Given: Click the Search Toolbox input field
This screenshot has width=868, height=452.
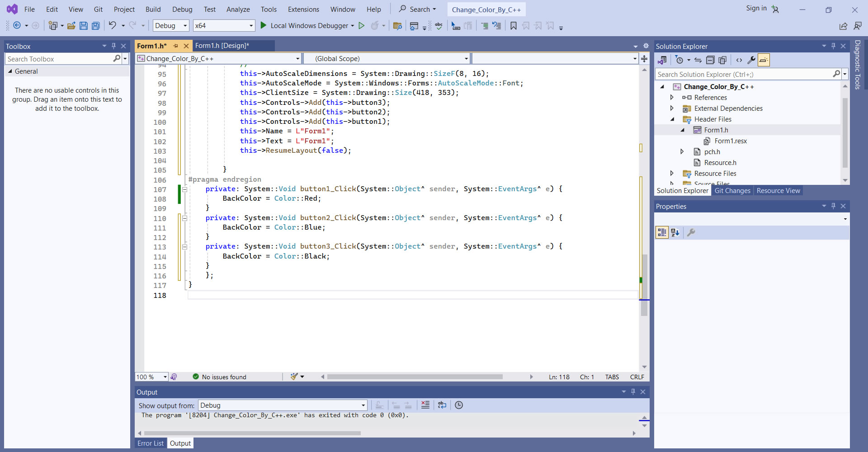Looking at the screenshot, I should (x=59, y=59).
